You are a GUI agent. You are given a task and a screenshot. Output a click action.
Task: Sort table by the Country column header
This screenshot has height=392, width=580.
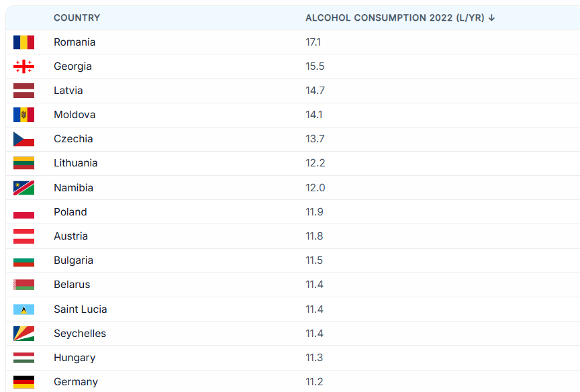(x=77, y=18)
